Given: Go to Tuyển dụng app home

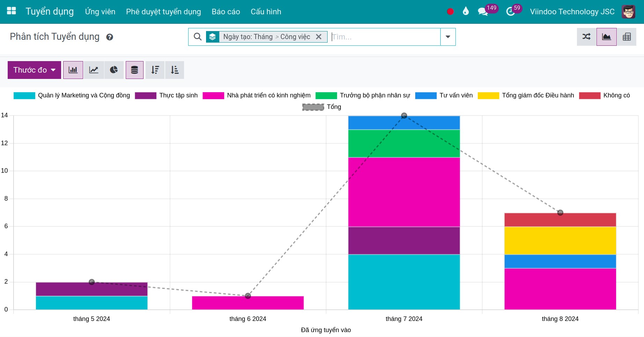Looking at the screenshot, I should click(x=50, y=12).
